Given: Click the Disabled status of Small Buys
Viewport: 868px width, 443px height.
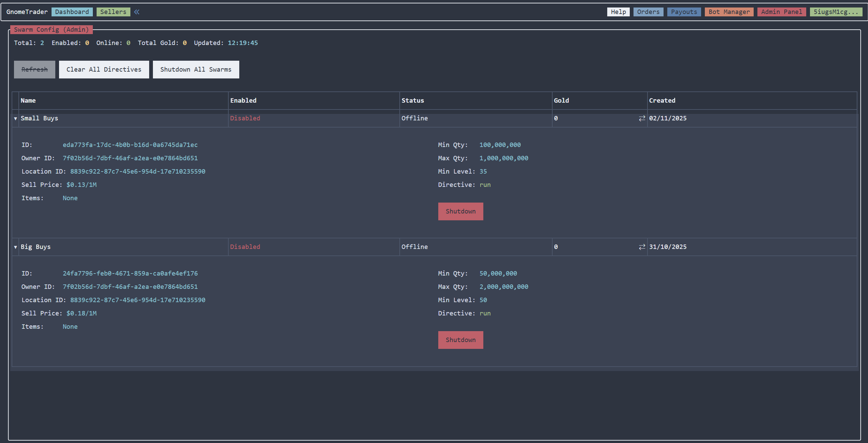Looking at the screenshot, I should (x=245, y=118).
